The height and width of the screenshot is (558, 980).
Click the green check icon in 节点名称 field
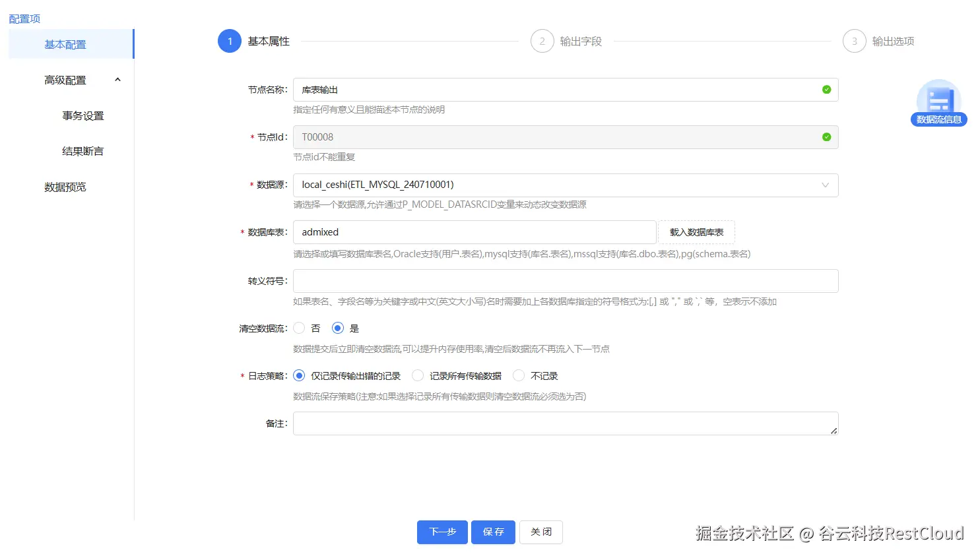coord(826,90)
